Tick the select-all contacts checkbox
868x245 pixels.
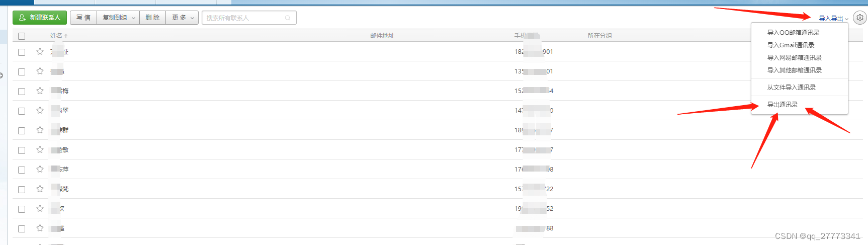22,36
